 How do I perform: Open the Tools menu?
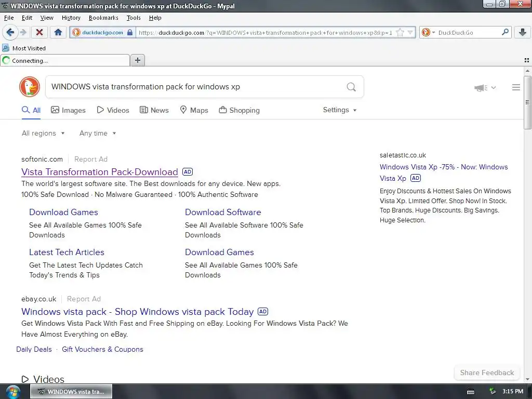tap(134, 18)
